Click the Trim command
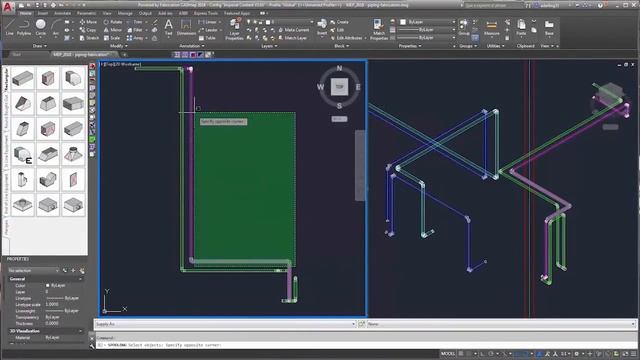 click(x=135, y=22)
